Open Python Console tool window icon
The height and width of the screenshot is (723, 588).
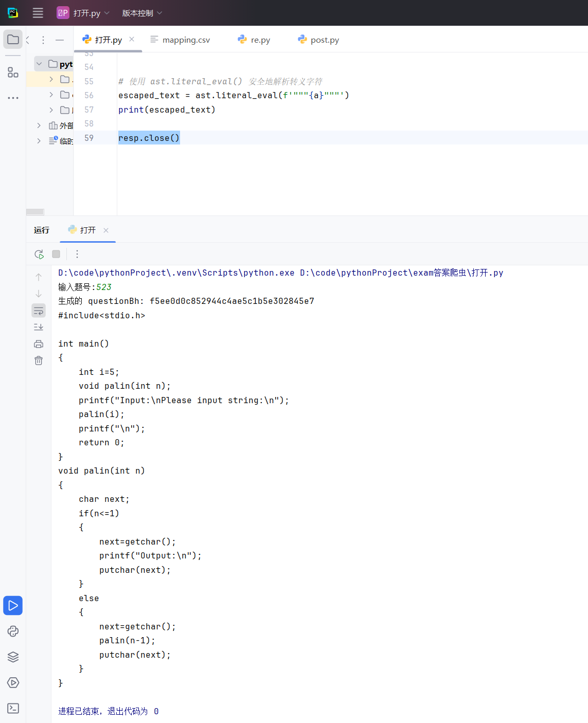point(13,631)
